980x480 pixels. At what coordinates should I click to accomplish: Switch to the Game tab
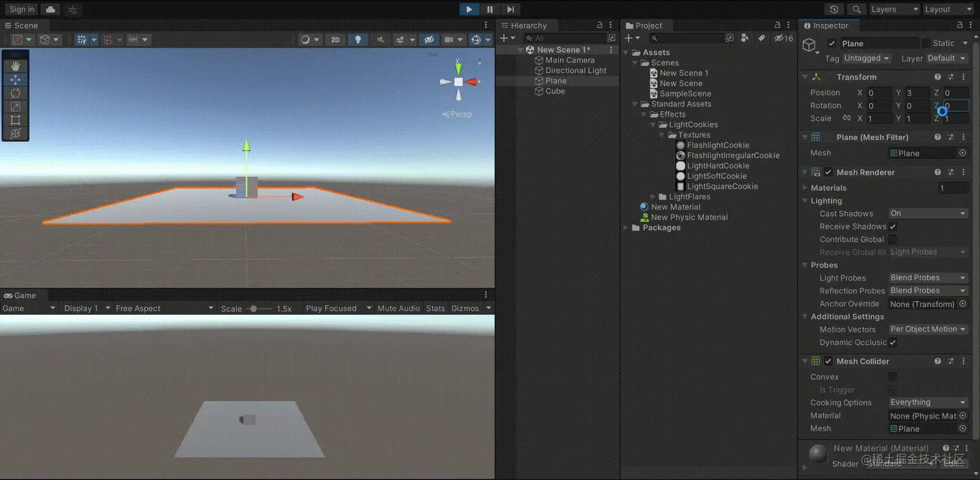20,295
